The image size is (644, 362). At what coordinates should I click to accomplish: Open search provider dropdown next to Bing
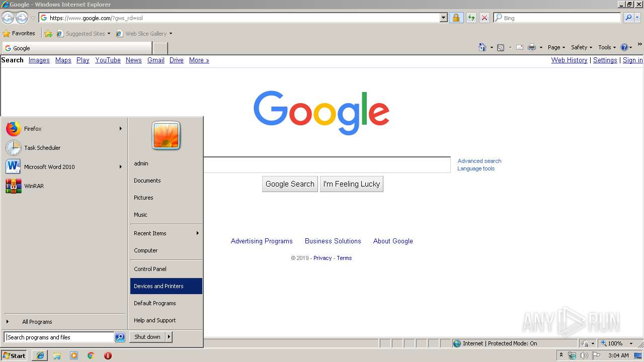tap(638, 18)
